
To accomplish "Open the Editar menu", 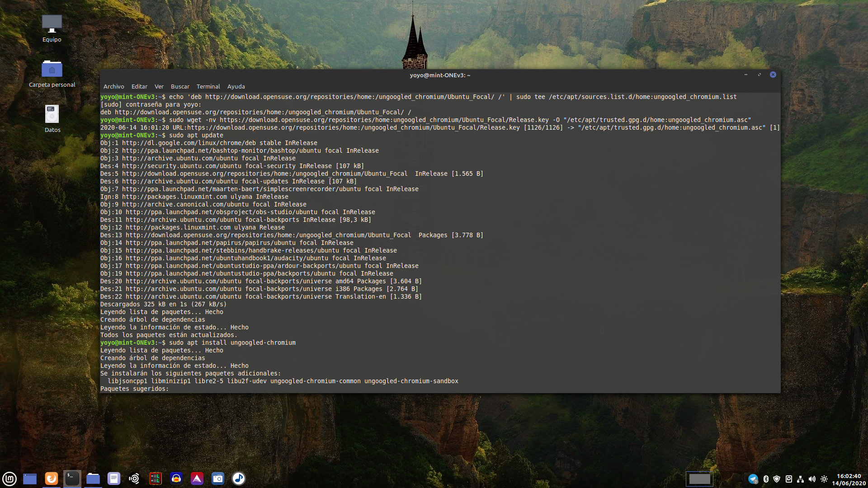I will tap(139, 86).
